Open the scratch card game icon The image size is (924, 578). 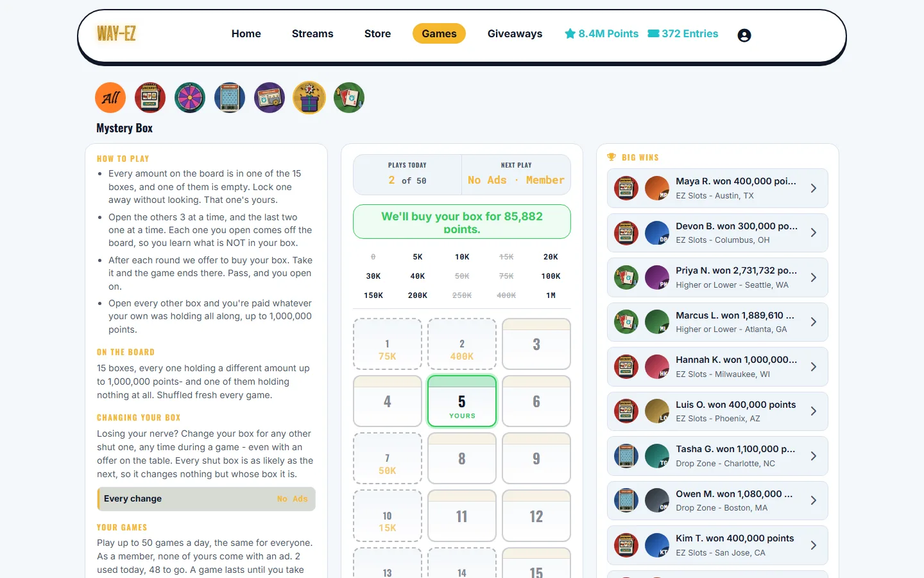pos(269,98)
